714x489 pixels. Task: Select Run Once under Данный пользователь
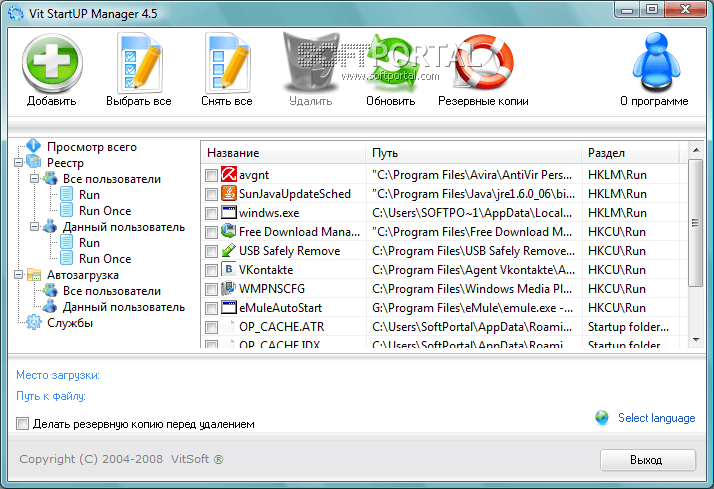(x=105, y=259)
